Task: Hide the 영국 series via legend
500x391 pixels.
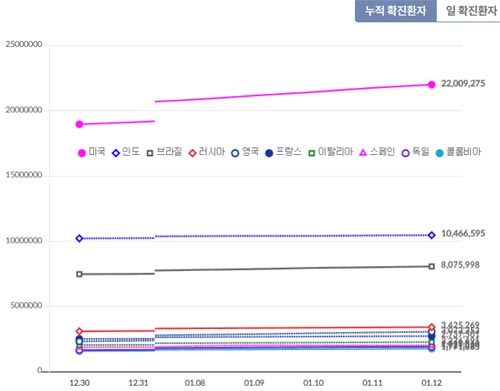Action: (x=245, y=152)
